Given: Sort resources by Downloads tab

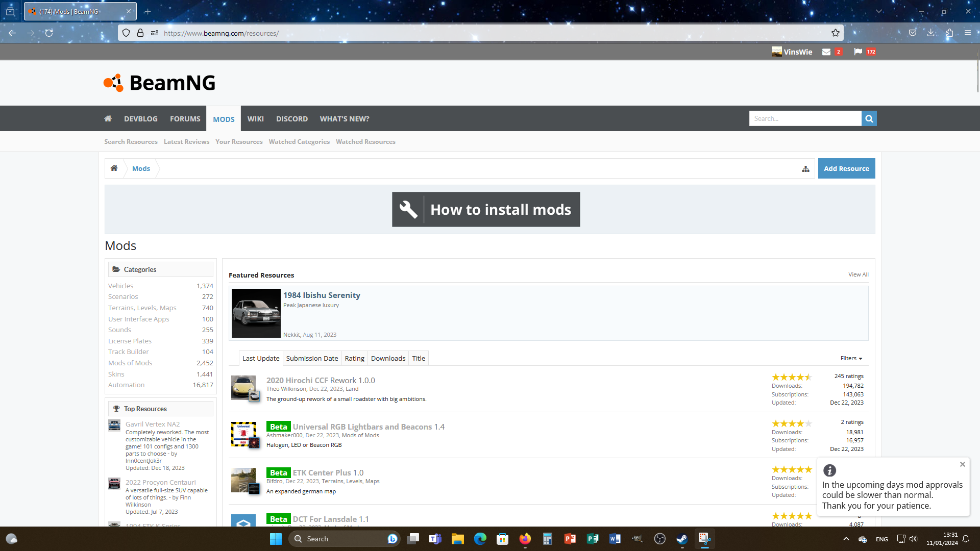Looking at the screenshot, I should click(388, 358).
